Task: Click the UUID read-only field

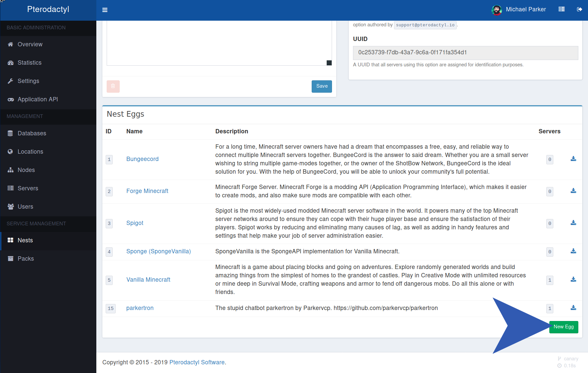Action: click(465, 53)
